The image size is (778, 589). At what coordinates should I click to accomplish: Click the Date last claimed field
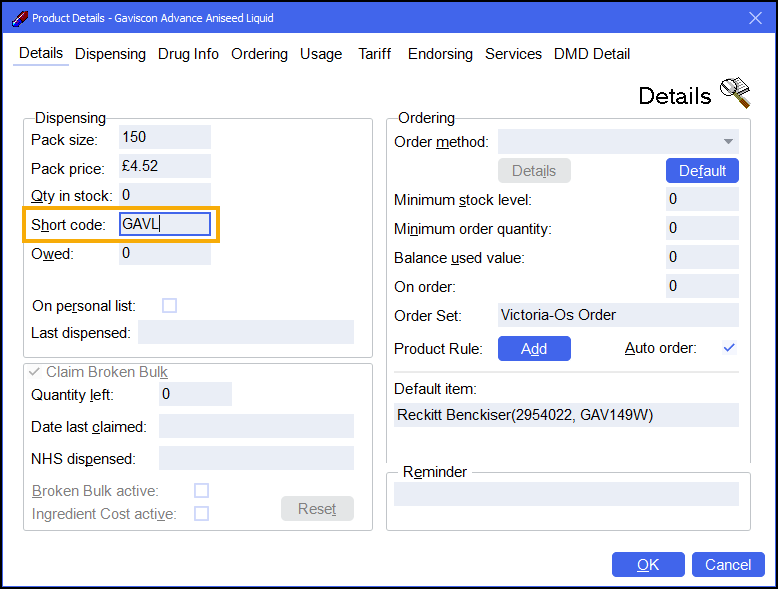256,426
